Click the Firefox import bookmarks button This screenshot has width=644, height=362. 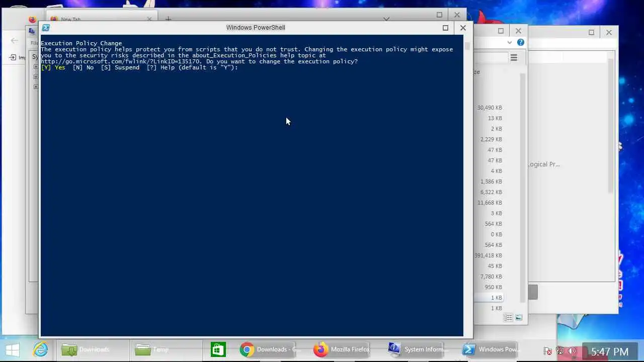17,57
